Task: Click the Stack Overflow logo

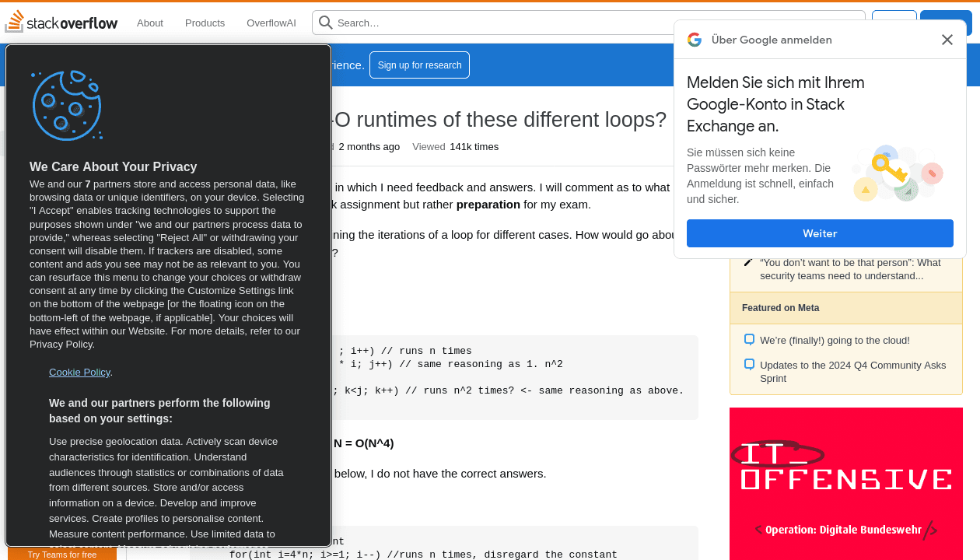Action: point(61,22)
